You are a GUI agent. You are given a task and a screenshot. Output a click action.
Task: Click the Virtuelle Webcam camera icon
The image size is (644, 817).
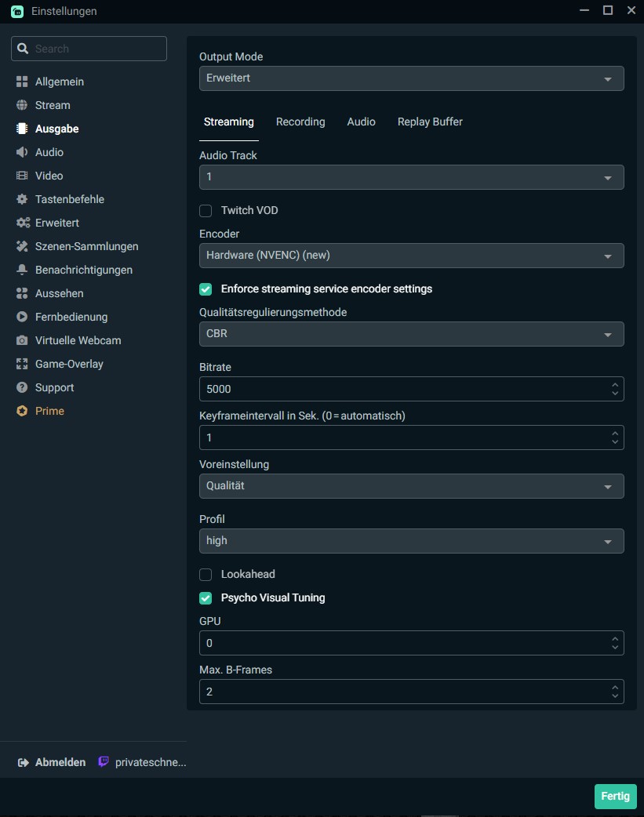tap(22, 340)
